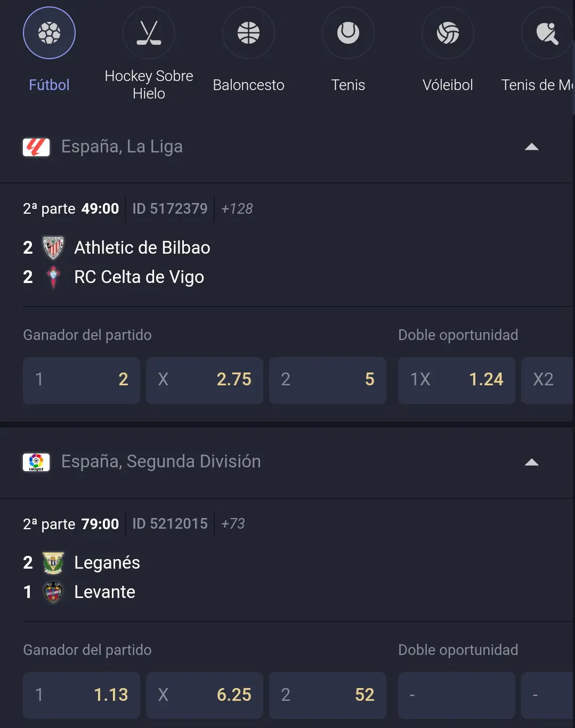The height and width of the screenshot is (728, 575).
Task: Select double chance 1X at 1.24
Action: pyautogui.click(x=457, y=380)
